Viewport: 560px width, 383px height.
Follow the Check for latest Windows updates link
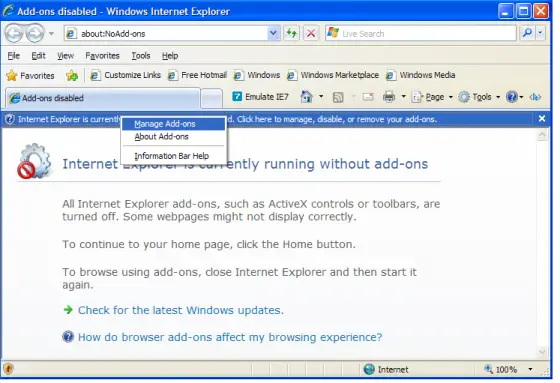click(x=181, y=310)
